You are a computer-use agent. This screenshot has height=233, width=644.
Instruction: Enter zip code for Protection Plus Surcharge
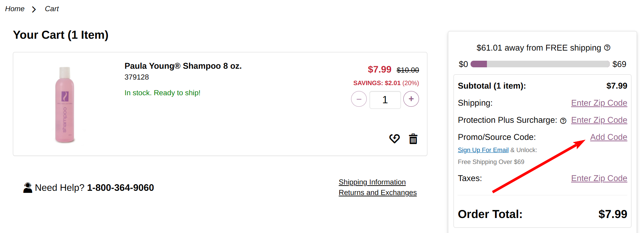click(x=599, y=120)
